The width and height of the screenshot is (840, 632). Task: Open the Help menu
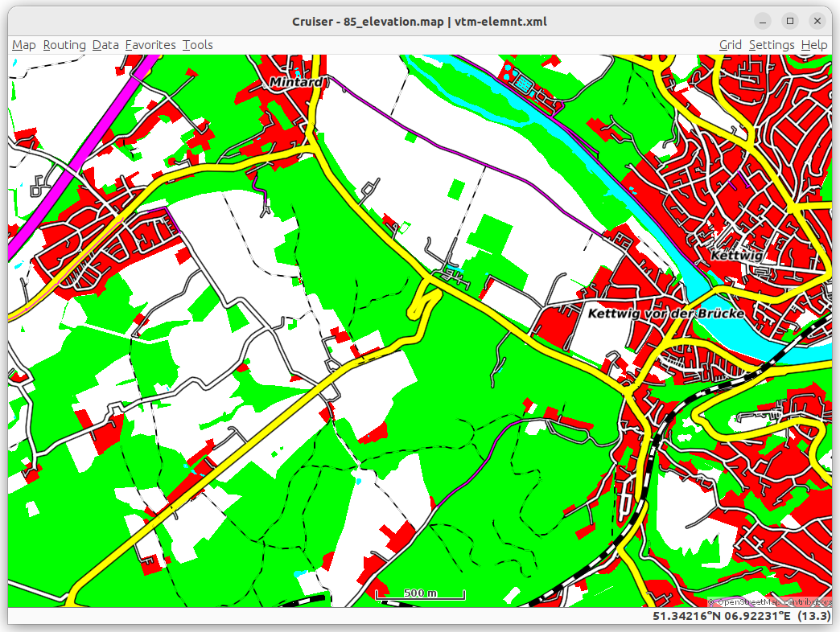coord(813,45)
